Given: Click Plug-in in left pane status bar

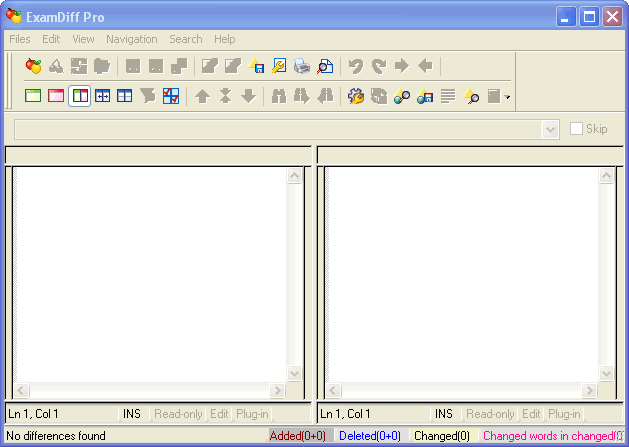Looking at the screenshot, I should pyautogui.click(x=252, y=414).
